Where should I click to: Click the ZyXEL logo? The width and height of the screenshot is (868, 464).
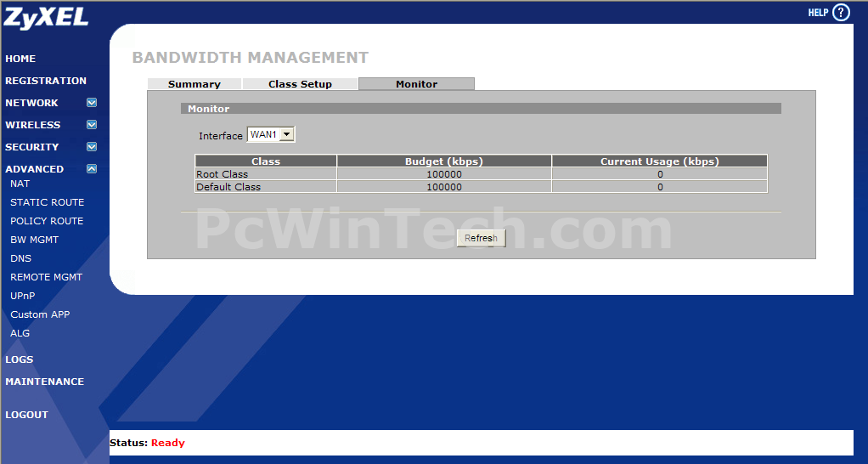(x=46, y=18)
